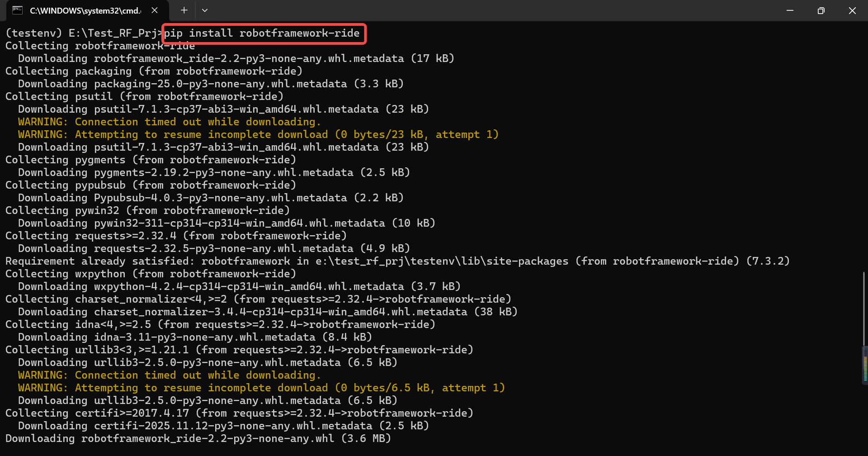Click the Collecting pywin32 line

click(x=147, y=210)
